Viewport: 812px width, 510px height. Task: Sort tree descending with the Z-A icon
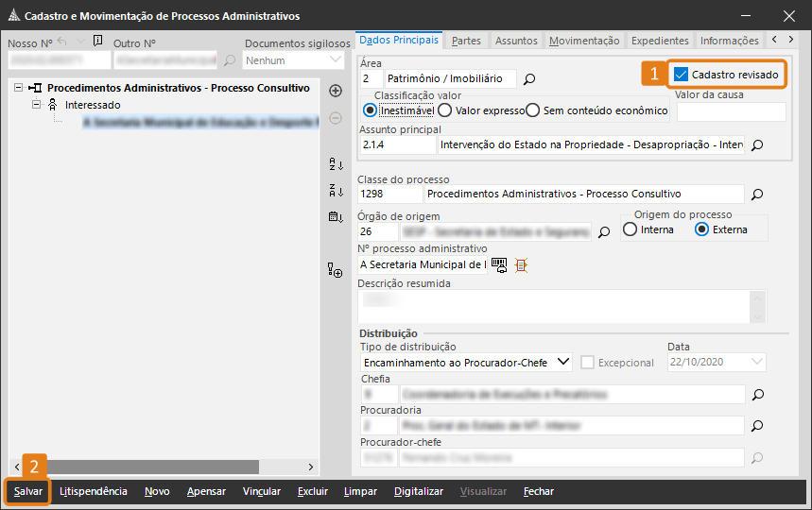(x=335, y=191)
